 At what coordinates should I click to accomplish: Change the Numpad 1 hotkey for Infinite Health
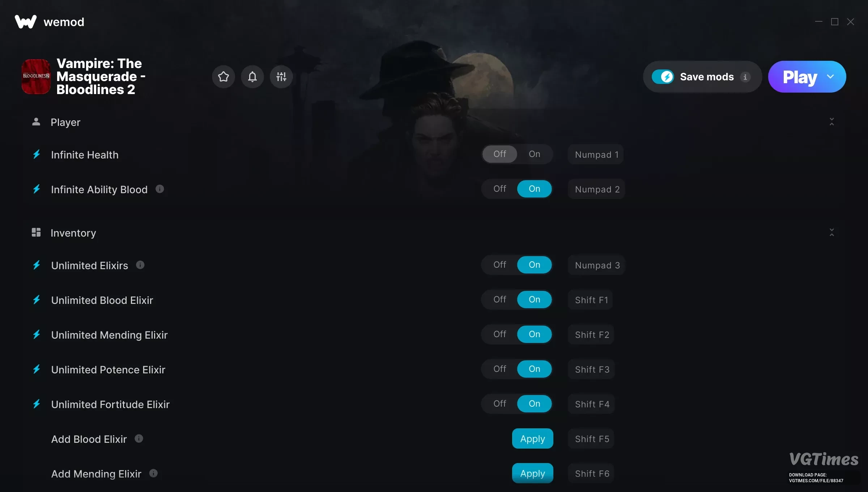[596, 154]
